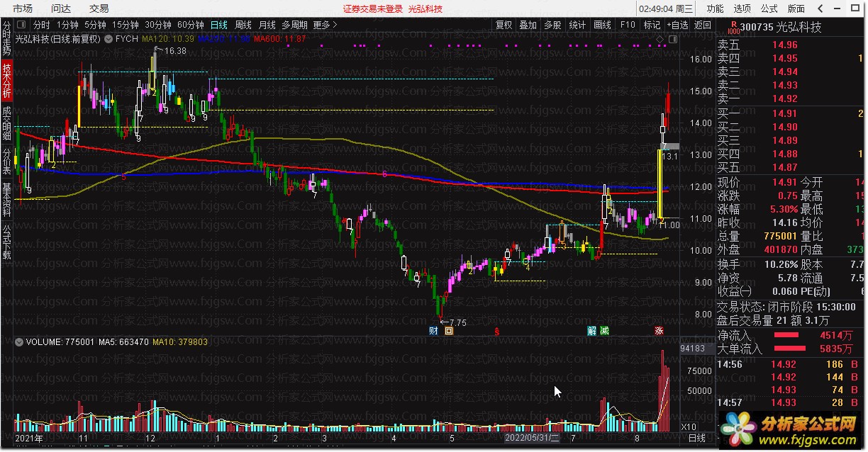Click the MA600: 11.87 indicator value
This screenshot has height=452, width=868.
pyautogui.click(x=279, y=39)
